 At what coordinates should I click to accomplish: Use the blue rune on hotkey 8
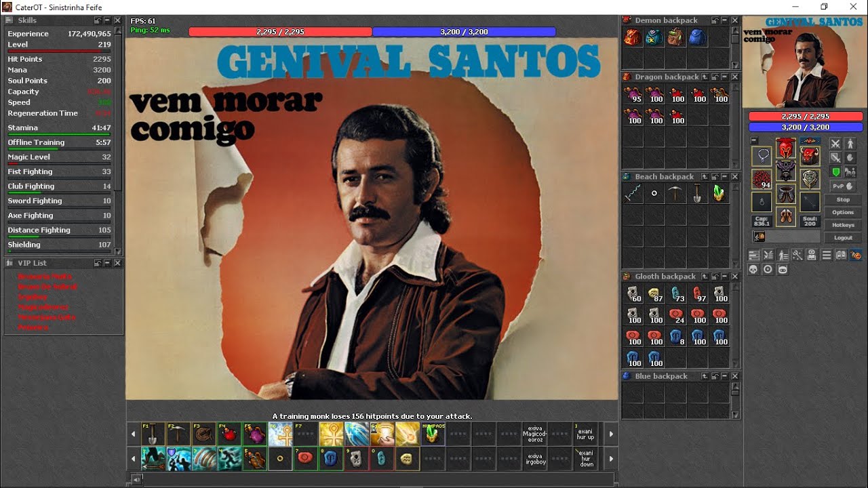pyautogui.click(x=331, y=458)
